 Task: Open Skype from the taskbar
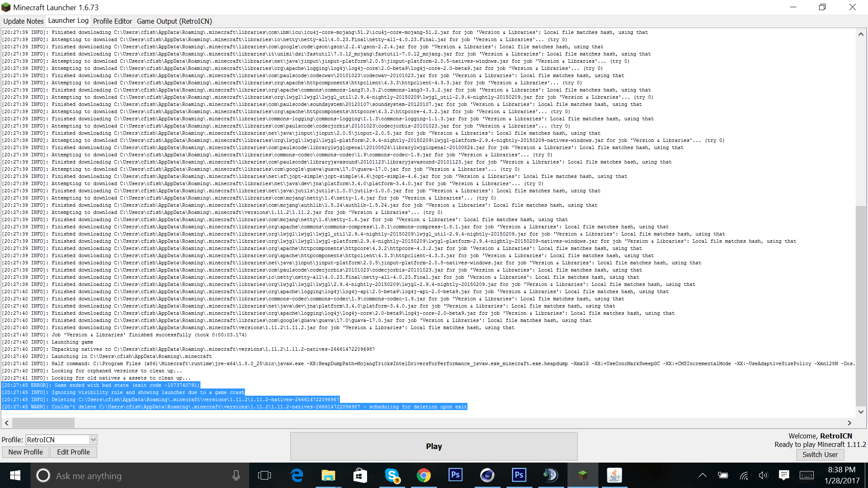392,475
